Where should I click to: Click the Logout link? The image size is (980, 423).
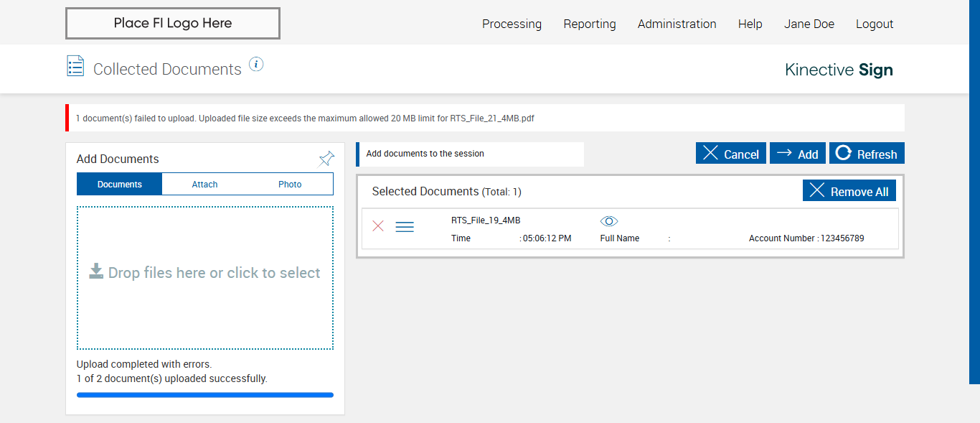pyautogui.click(x=875, y=24)
